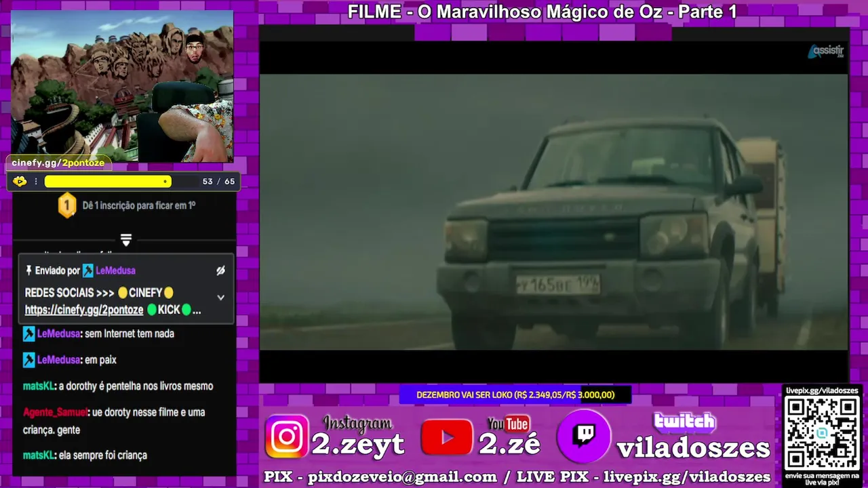Click the yellow goal emblem icon left of the bar
Screen dimensions: 868x488
[x=20, y=181]
